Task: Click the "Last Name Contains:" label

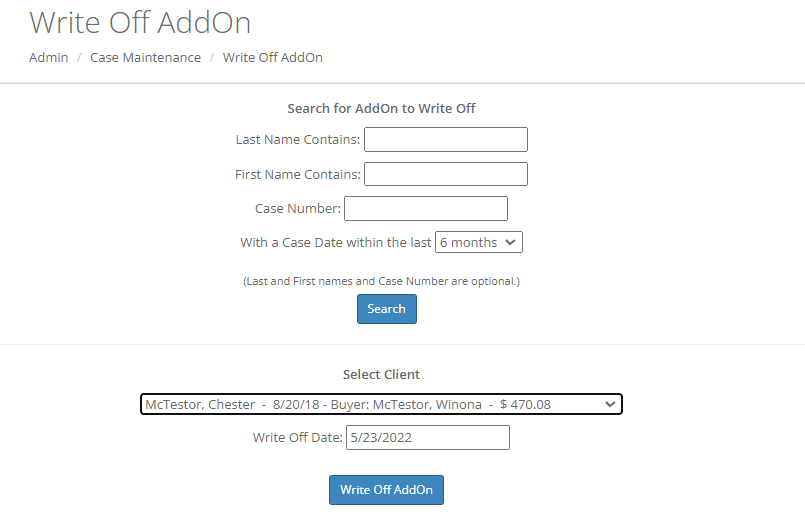Action: coord(298,140)
